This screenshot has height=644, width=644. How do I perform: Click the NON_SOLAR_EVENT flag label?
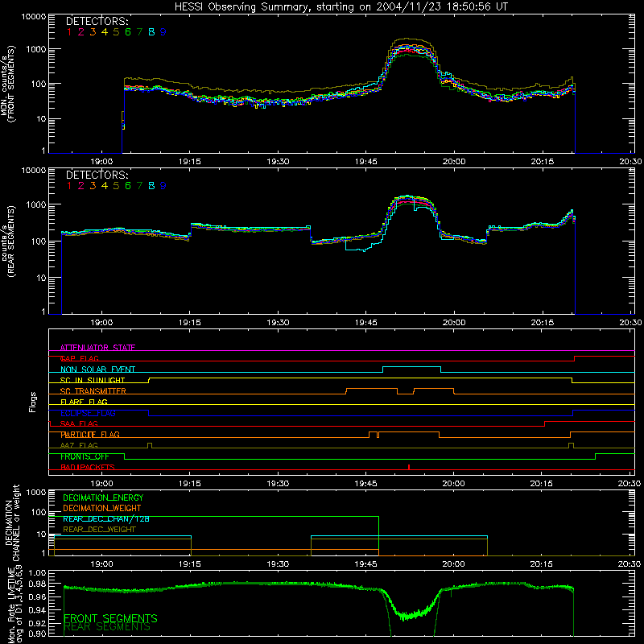[97, 369]
